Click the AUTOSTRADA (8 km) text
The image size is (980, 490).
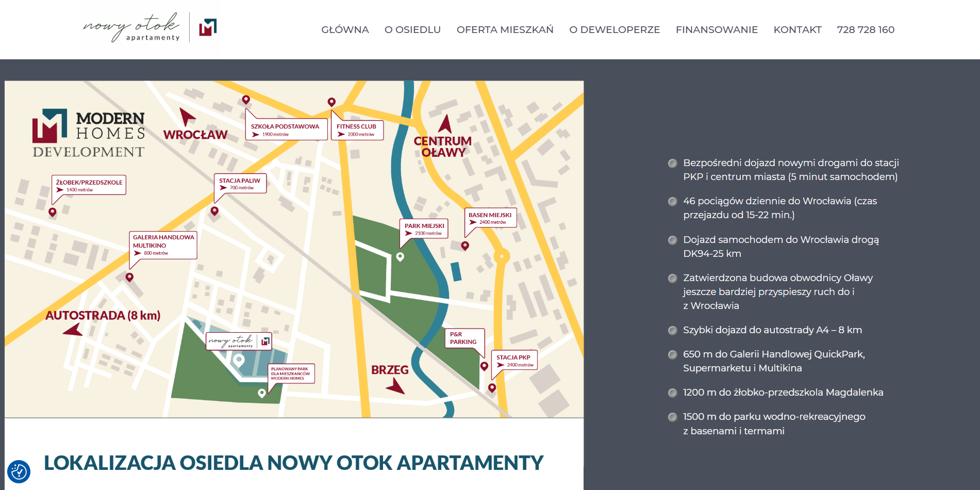click(x=103, y=315)
